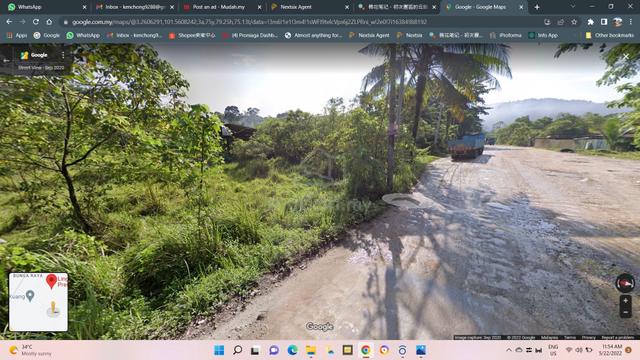
Task: Open Windows taskbar search
Action: (237, 350)
